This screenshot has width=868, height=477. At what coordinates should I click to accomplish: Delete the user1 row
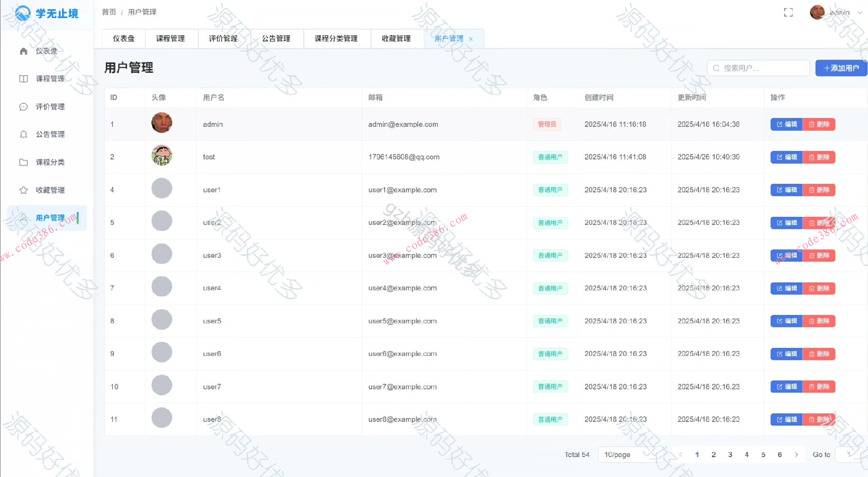pos(819,190)
